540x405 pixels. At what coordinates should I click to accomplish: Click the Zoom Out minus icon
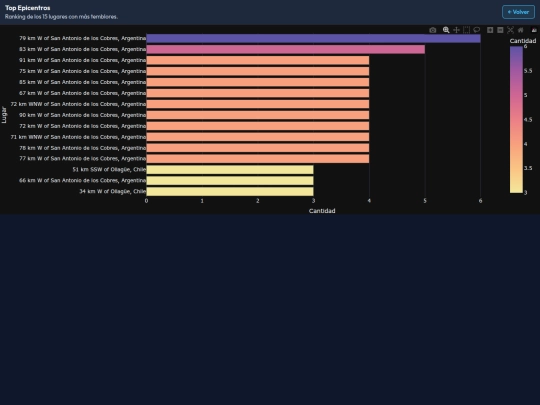tap(500, 30)
